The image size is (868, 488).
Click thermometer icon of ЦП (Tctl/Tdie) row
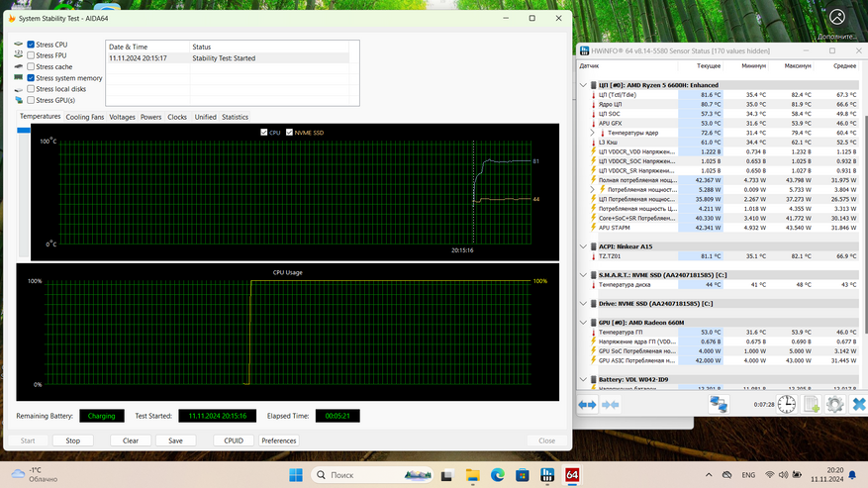click(x=594, y=95)
